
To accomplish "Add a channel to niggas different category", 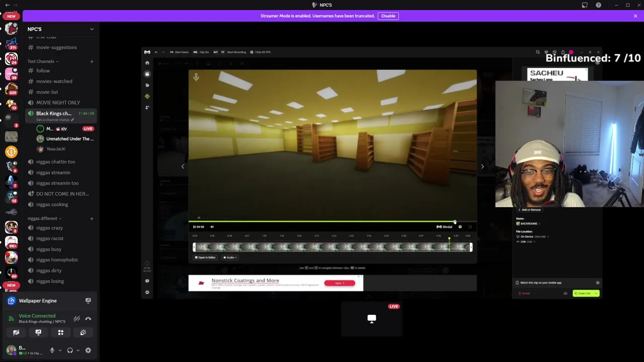I will [92, 219].
